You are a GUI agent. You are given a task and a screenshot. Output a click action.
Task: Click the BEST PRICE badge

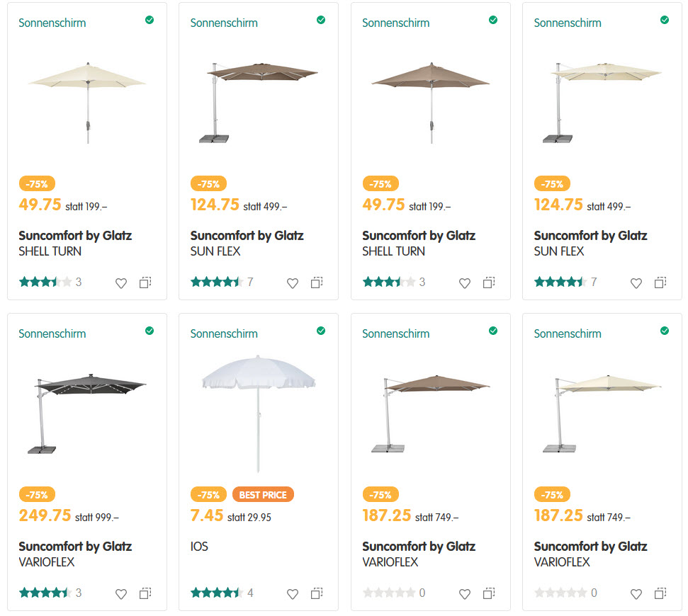click(263, 495)
